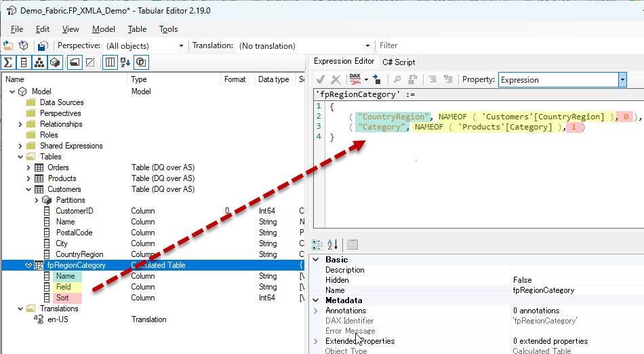Click the Filter input field
Screen dimensions: 644x354
[509, 45]
